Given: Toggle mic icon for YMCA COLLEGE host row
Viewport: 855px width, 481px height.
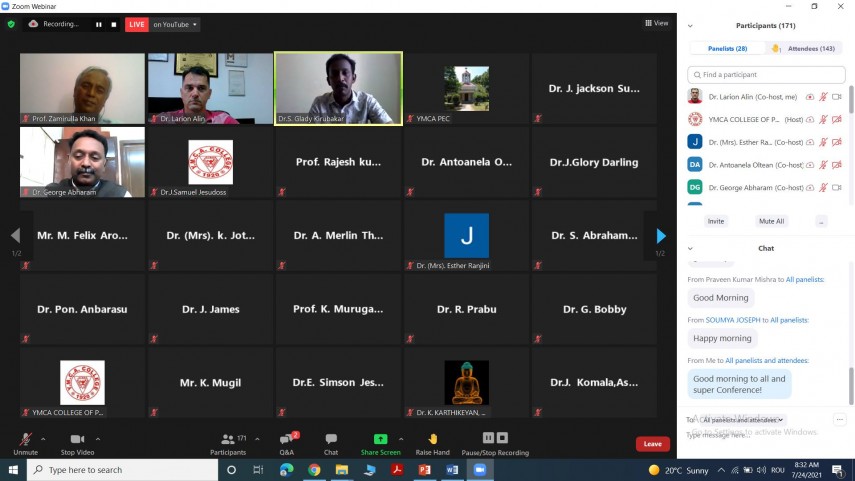Looking at the screenshot, I should coord(823,119).
